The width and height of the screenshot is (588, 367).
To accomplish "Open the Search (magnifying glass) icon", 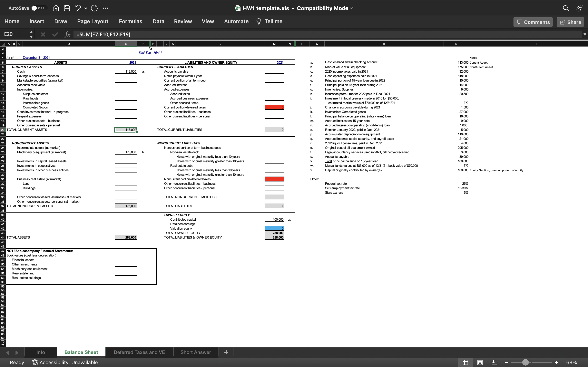I will pos(566,8).
